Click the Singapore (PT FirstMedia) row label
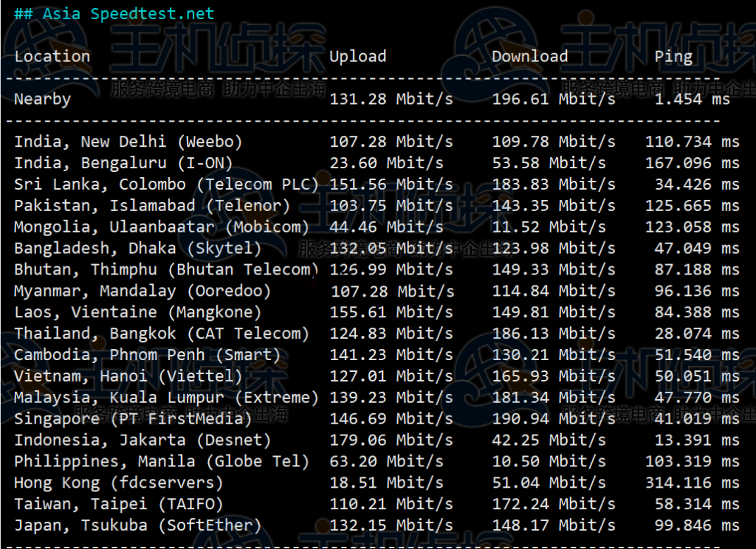 pyautogui.click(x=133, y=419)
